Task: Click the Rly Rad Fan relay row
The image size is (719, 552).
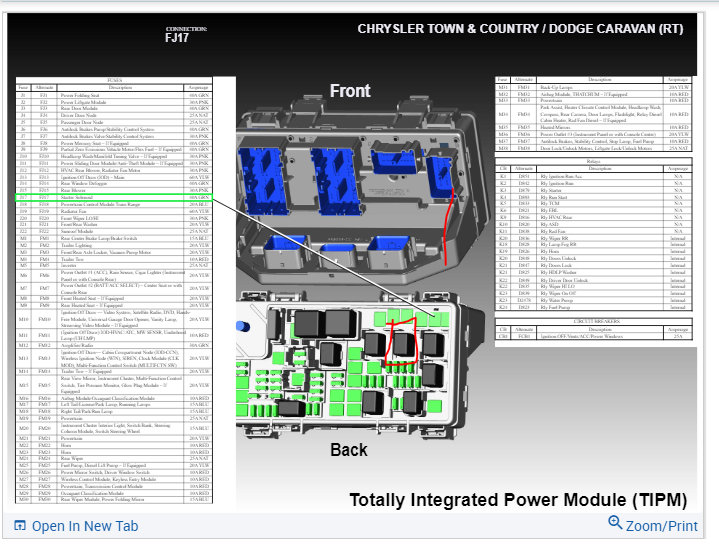Action: (x=593, y=232)
